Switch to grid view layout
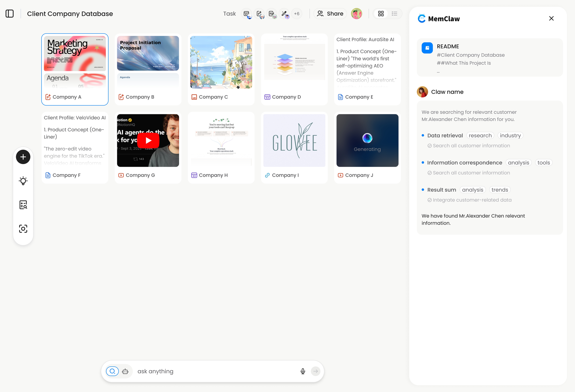This screenshot has height=392, width=575. tap(381, 13)
